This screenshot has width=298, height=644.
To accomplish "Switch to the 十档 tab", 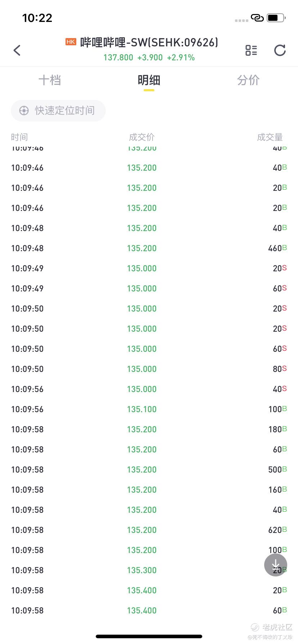I will point(50,80).
